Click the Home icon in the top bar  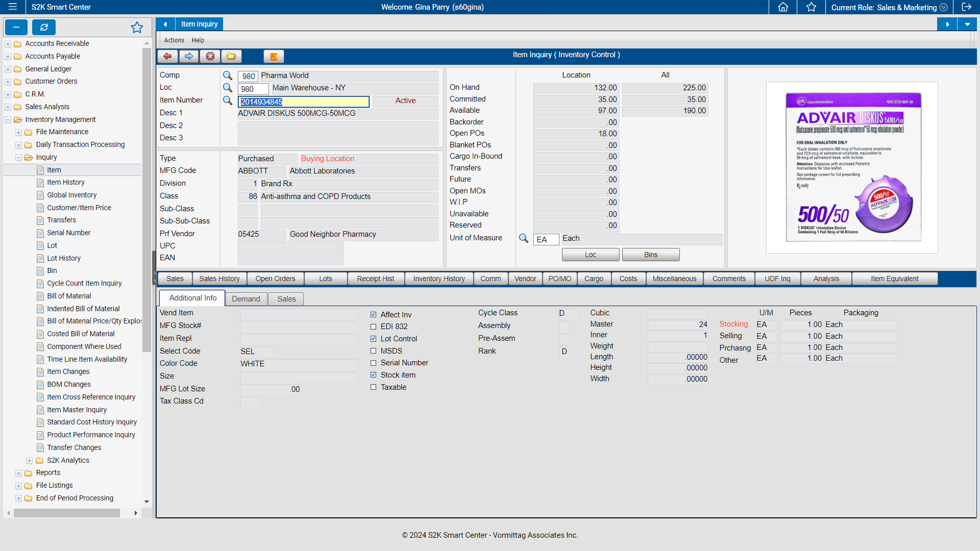point(782,7)
